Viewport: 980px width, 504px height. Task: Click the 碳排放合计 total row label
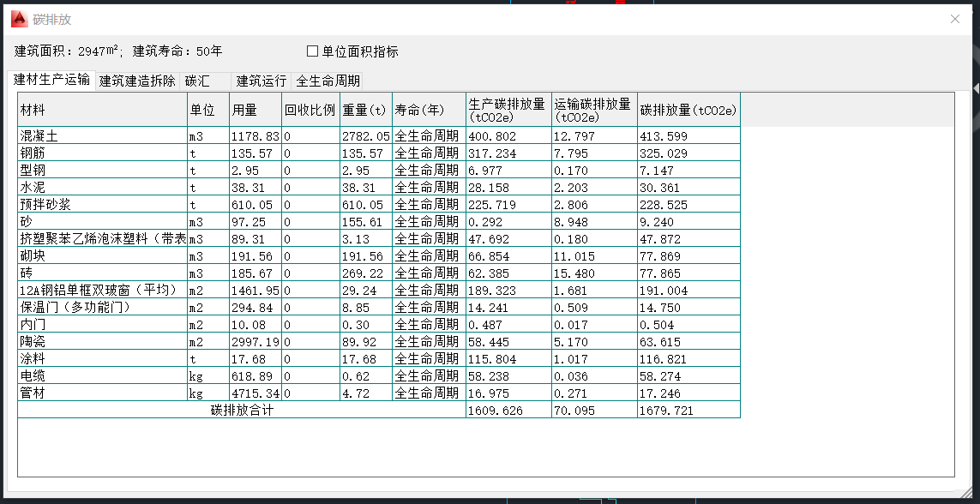coord(242,411)
